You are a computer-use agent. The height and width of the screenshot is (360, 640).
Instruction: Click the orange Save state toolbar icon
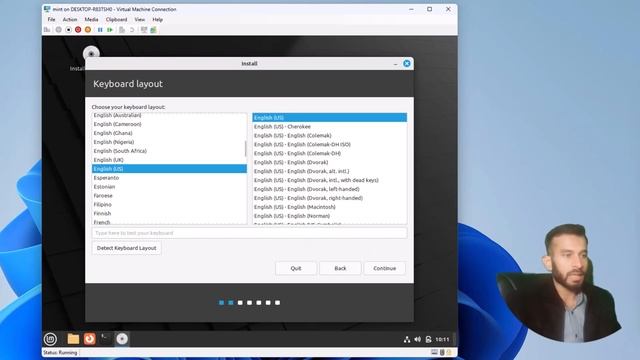[88, 30]
